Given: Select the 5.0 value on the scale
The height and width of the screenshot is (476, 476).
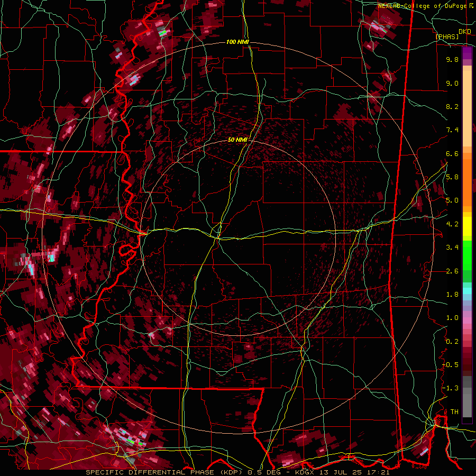Looking at the screenshot, I should [x=452, y=200].
